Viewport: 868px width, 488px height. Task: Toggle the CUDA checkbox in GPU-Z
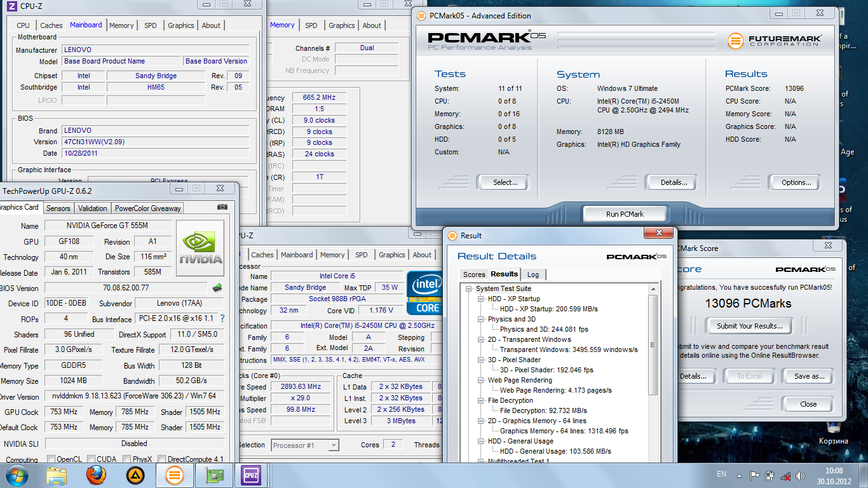91,459
